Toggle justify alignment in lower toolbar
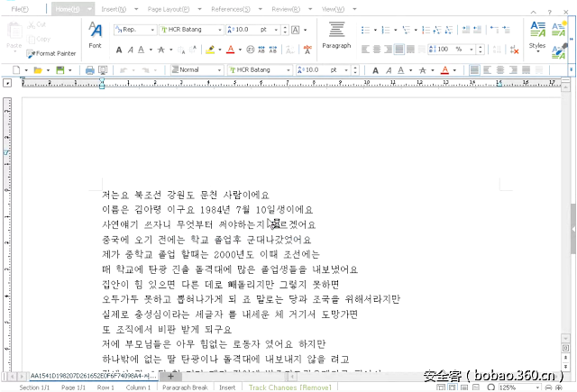The image size is (577, 392). coord(475,70)
